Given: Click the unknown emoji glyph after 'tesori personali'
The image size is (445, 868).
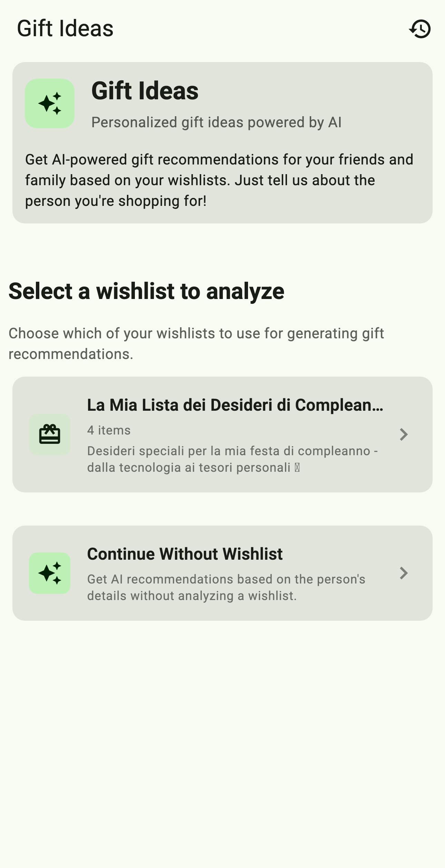Looking at the screenshot, I should point(297,468).
